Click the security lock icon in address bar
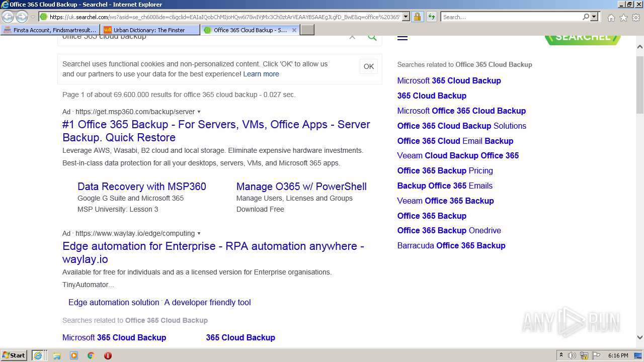Image resolution: width=644 pixels, height=362 pixels. tap(417, 17)
